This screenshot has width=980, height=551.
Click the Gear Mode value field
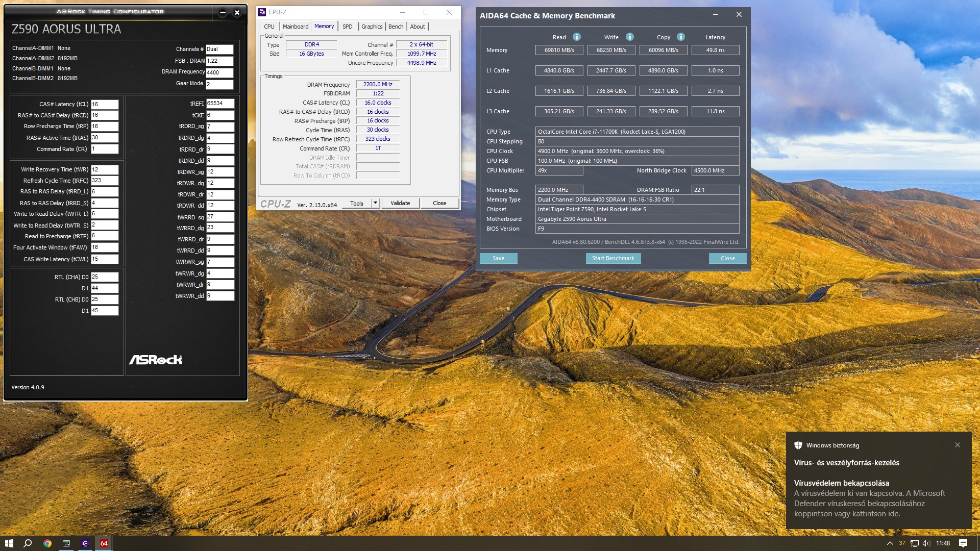pyautogui.click(x=219, y=84)
